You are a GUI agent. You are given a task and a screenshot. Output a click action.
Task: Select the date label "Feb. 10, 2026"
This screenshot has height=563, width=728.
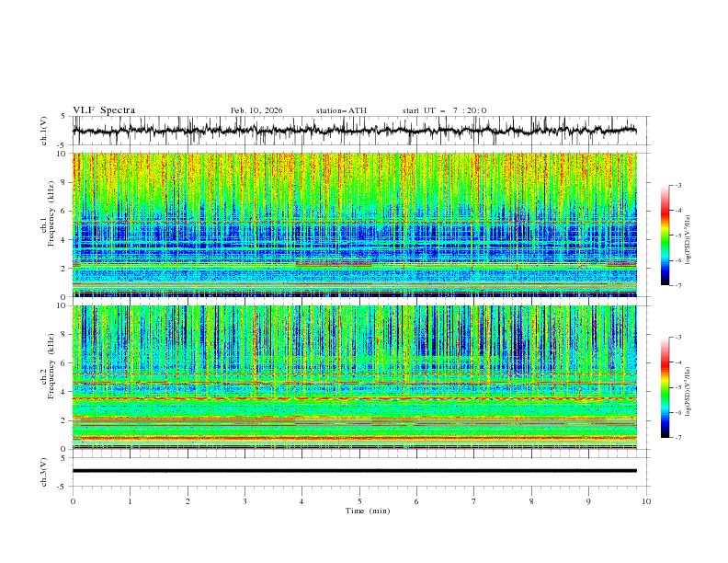[x=256, y=110]
